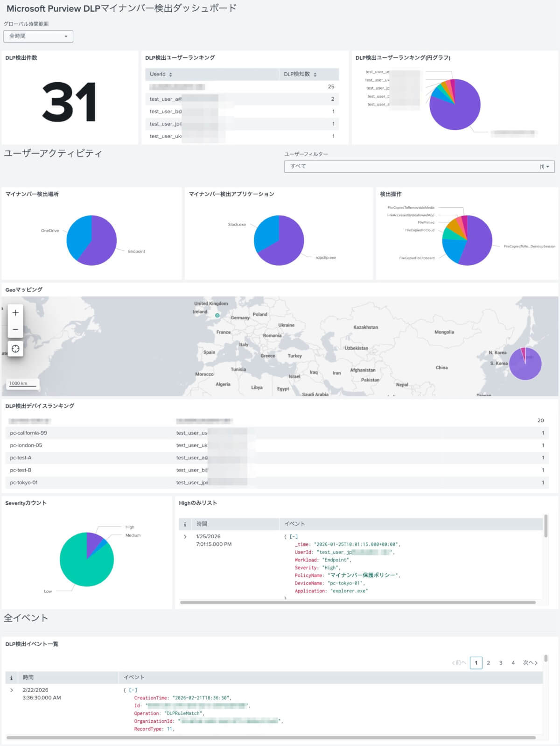
Task: Expand the 2/22/2026 event row
Action: pos(12,690)
